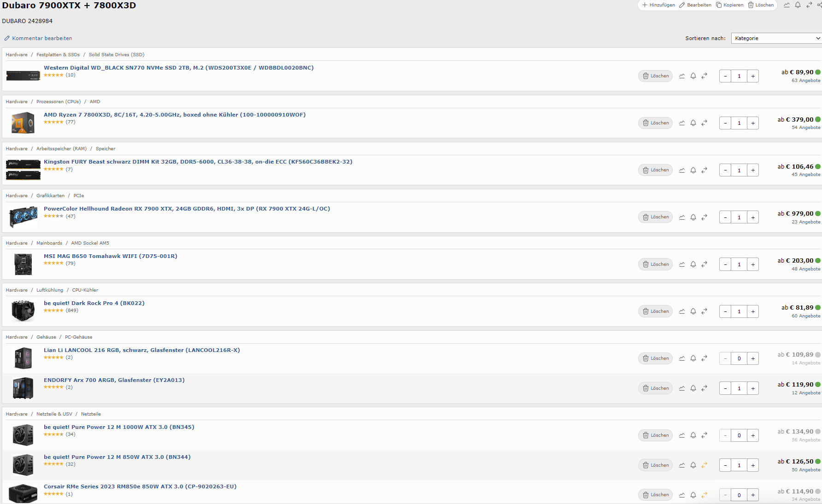Open wishlist price chart icon in top toolbar
Image resolution: width=822 pixels, height=504 pixels.
click(787, 5)
